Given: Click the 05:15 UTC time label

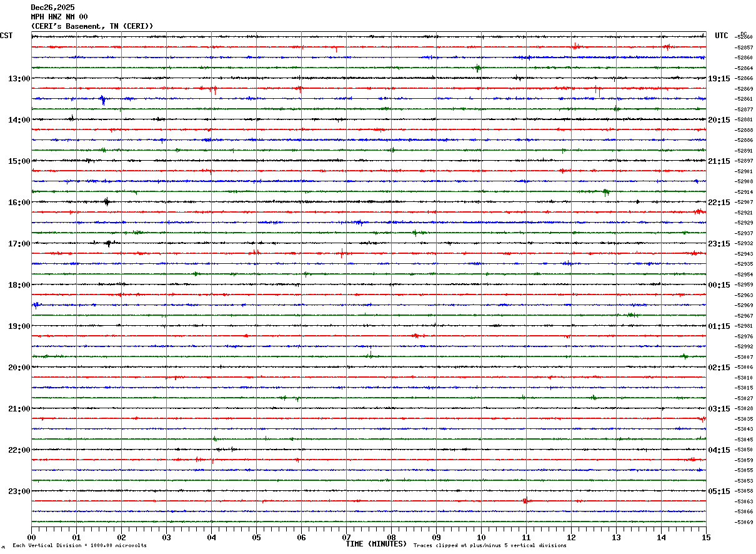Looking at the screenshot, I should 719,491.
